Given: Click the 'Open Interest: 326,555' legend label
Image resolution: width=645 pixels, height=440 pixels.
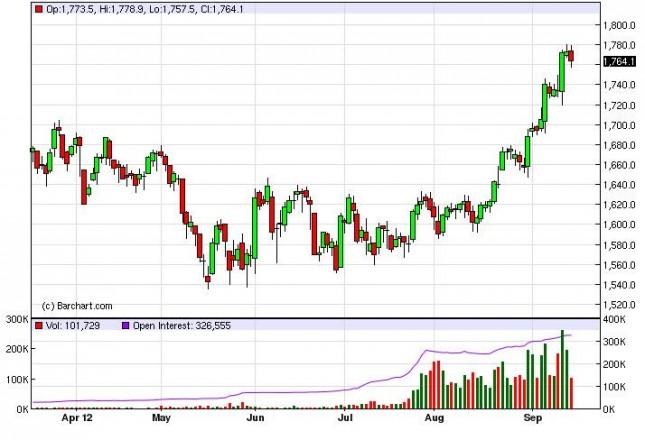Looking at the screenshot, I should tap(182, 326).
